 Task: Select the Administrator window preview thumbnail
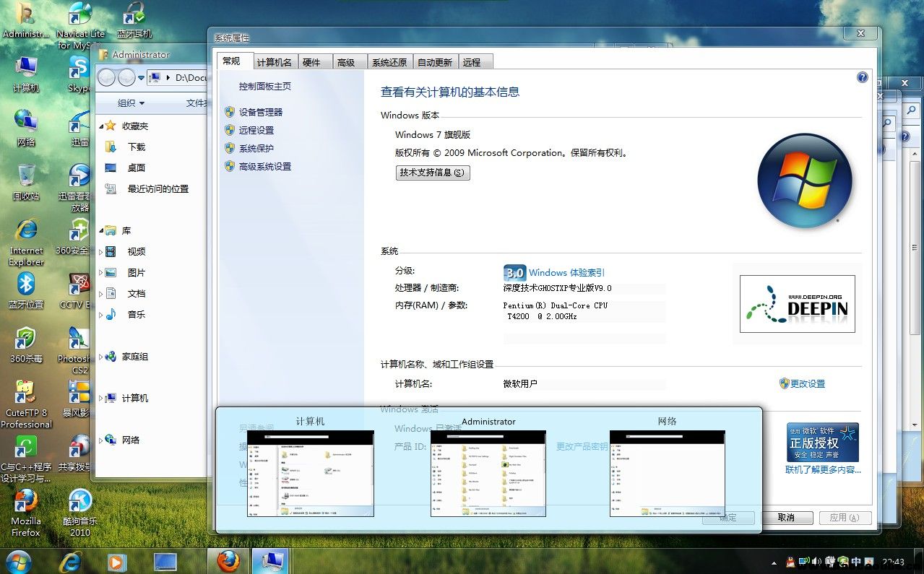[x=488, y=473]
